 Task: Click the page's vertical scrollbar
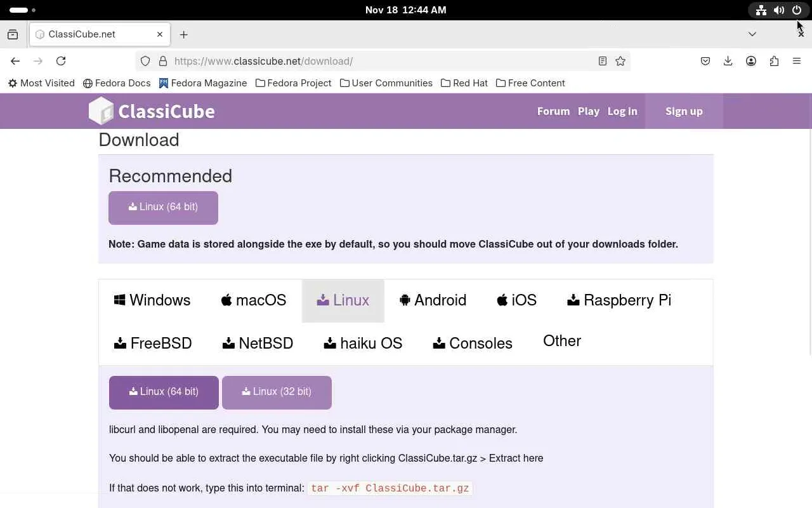pos(809,241)
